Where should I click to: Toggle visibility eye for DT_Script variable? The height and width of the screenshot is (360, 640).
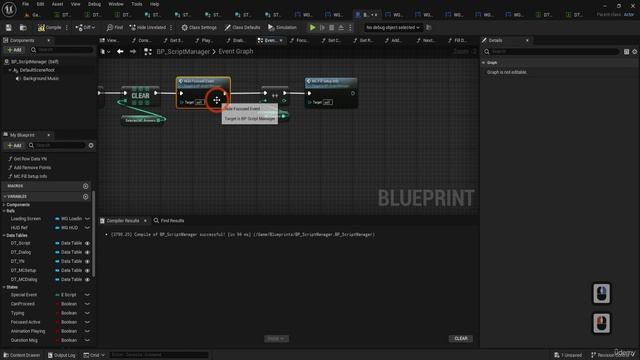87,243
